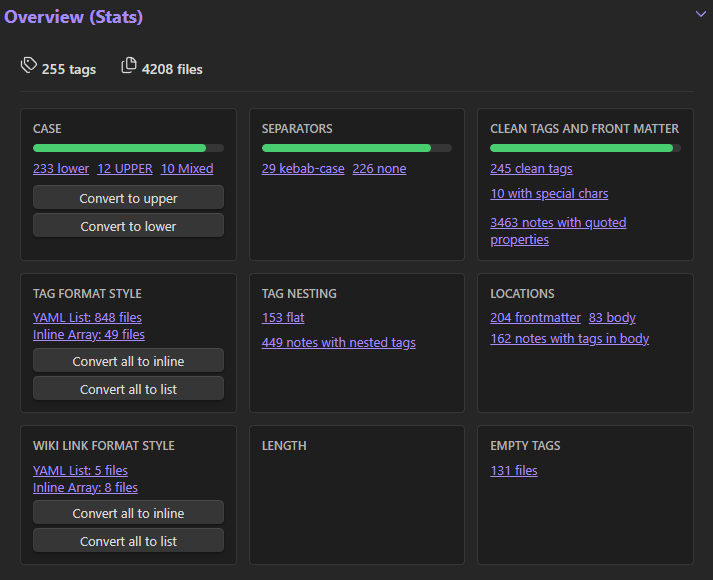This screenshot has height=580, width=713.
Task: Click the Convert to upper button
Action: pyautogui.click(x=128, y=197)
